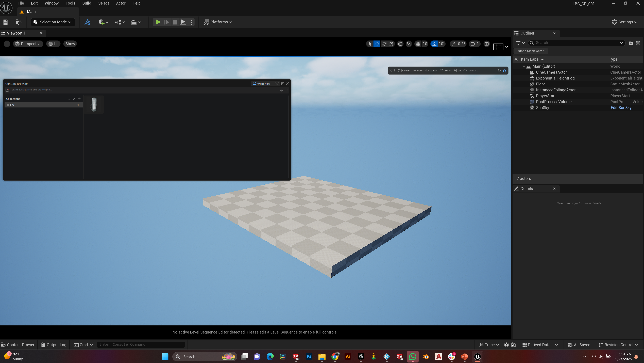The image size is (644, 363).
Task: Click the EV charger asset thumbnail
Action: point(94,104)
